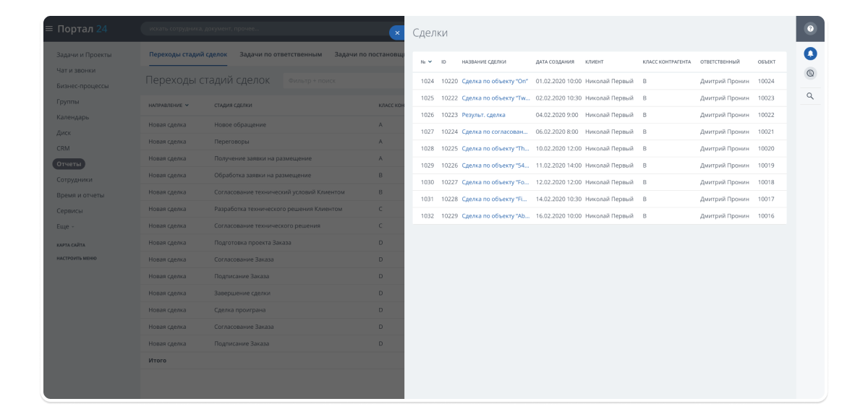Go to CRM in the left menu
Viewport: 868px width, 417px height.
pos(63,148)
